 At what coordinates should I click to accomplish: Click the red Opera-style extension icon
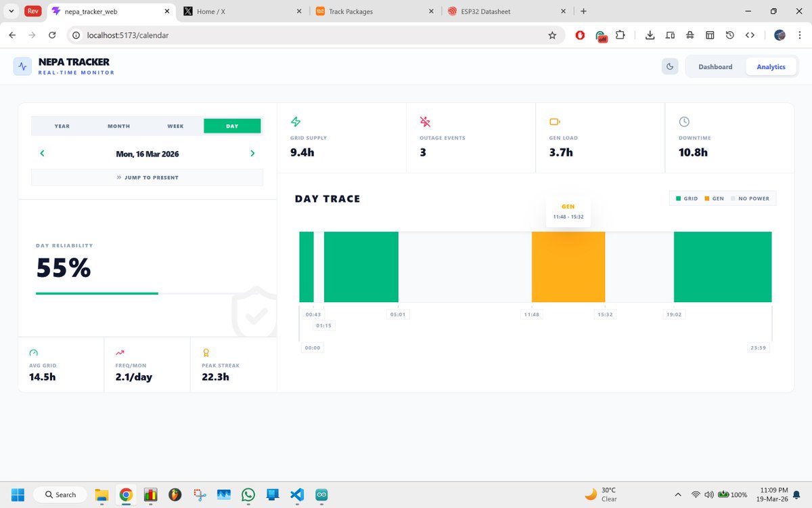click(580, 35)
